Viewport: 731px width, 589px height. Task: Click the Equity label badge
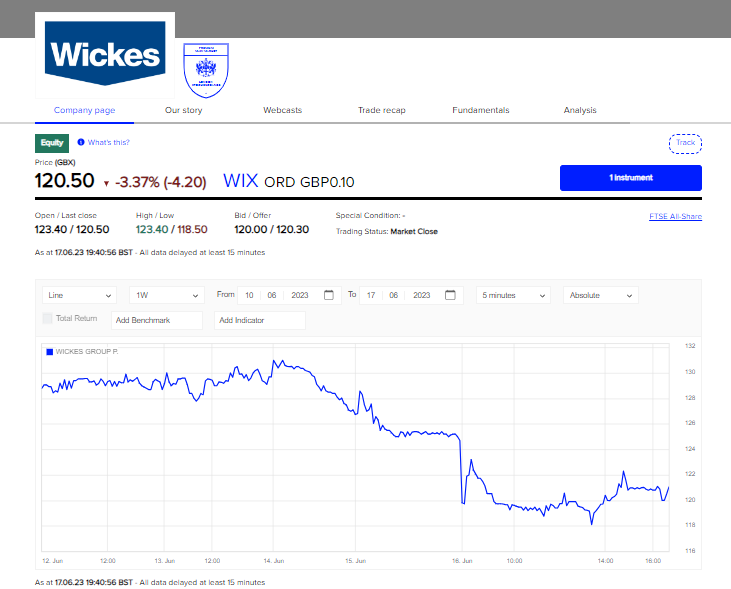[x=52, y=143]
